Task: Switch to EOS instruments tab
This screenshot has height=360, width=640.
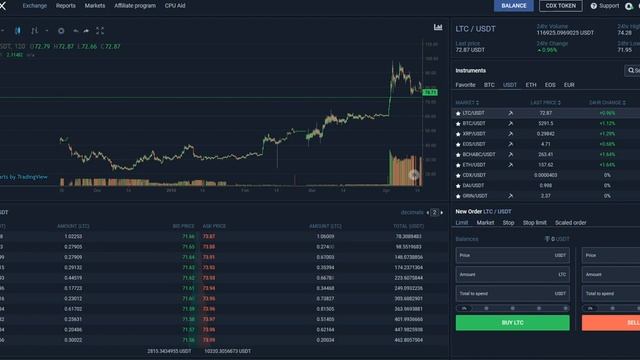Action: click(x=550, y=85)
